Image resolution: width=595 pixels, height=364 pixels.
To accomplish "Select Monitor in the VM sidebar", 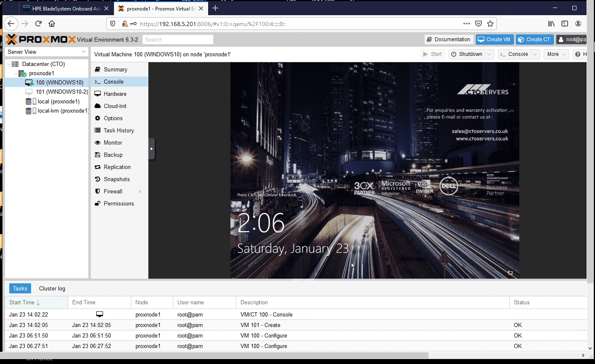I will pos(112,142).
